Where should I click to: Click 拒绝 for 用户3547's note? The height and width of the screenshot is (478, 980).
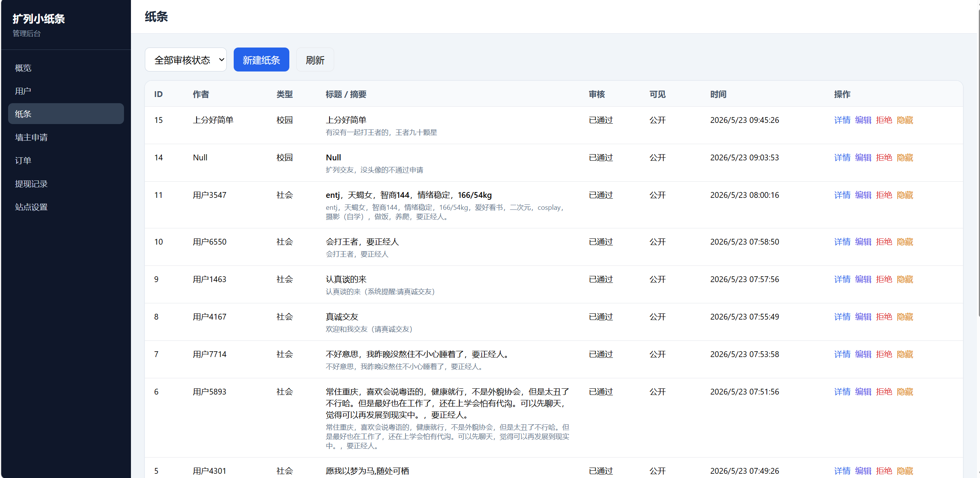(884, 195)
